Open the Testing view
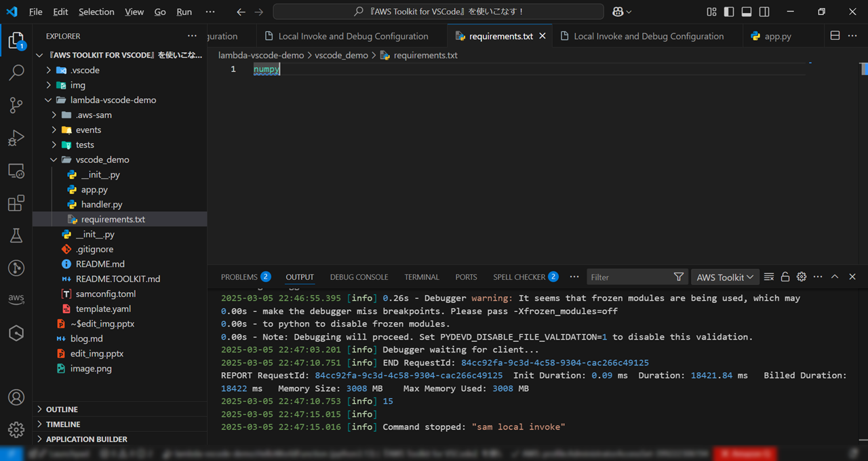The height and width of the screenshot is (461, 868). pyautogui.click(x=16, y=235)
